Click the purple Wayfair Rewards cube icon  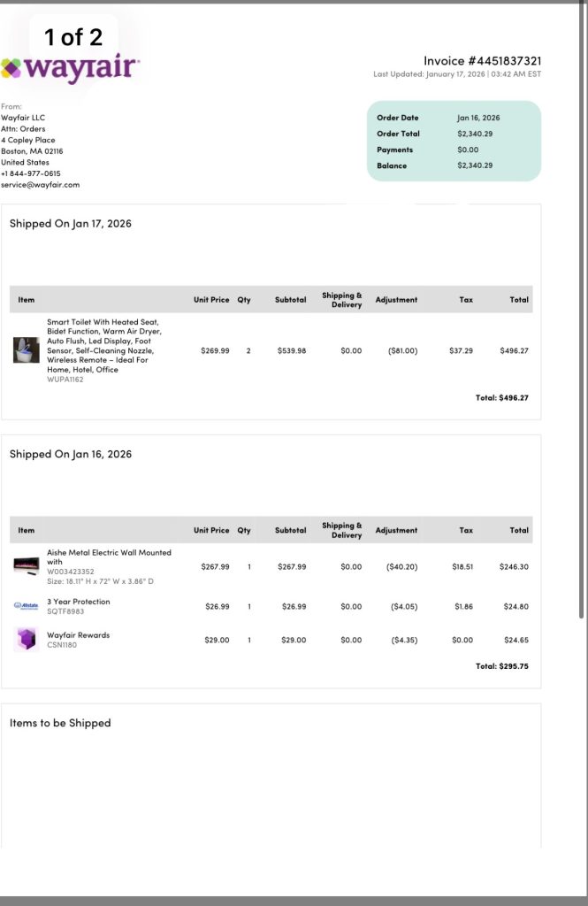click(26, 639)
